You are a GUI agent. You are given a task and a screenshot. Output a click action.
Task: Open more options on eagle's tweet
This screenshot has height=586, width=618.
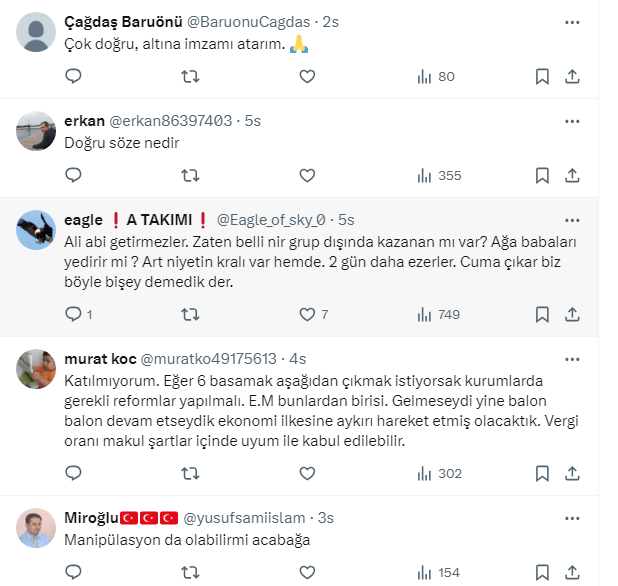coord(572,219)
